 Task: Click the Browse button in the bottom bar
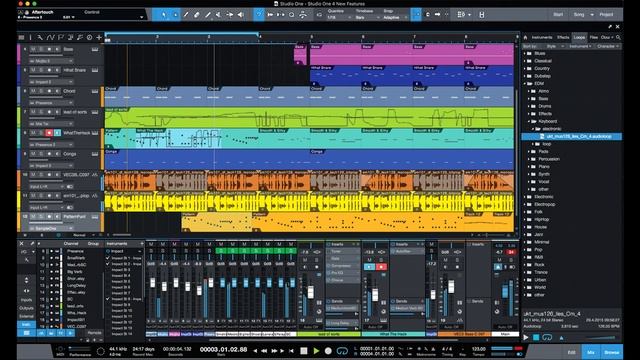click(x=611, y=352)
